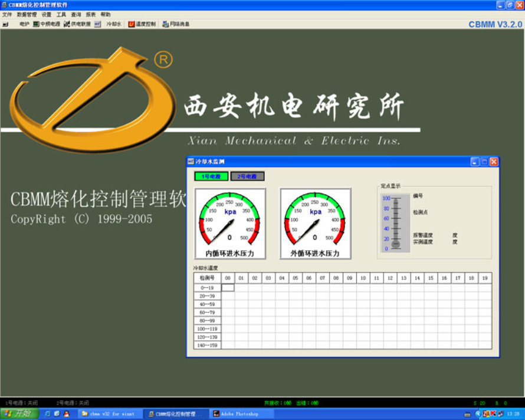Open the 文件 menu
Image resolution: width=525 pixels, height=420 pixels.
(7, 14)
